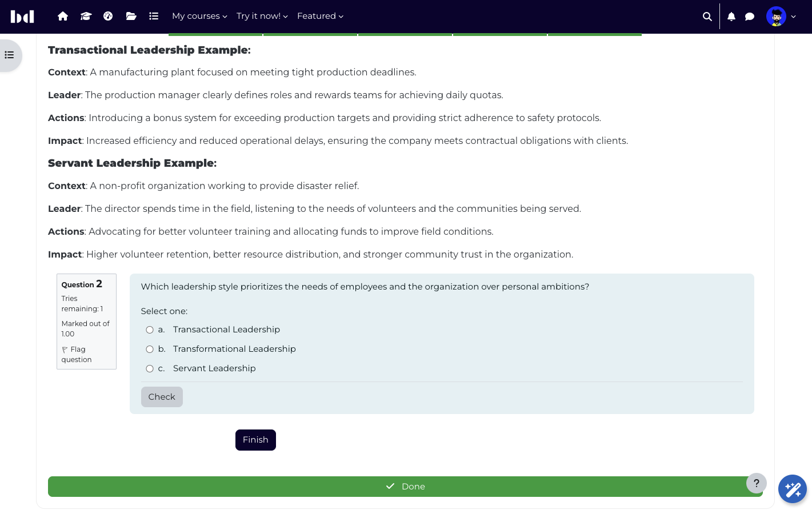This screenshot has width=812, height=510.
Task: Click the Check button
Action: [x=162, y=397]
